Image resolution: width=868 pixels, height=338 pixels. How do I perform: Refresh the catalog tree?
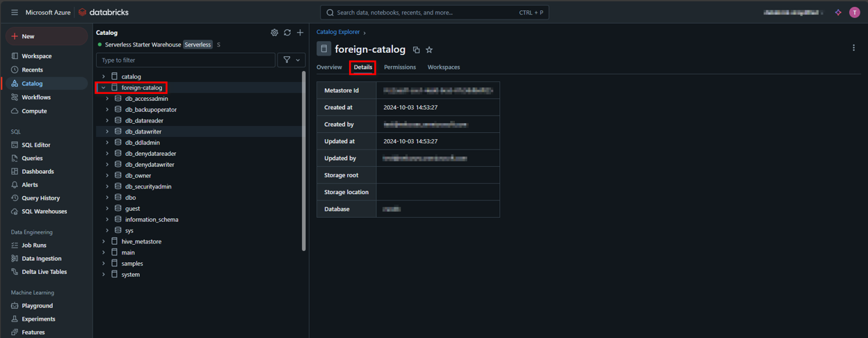287,33
